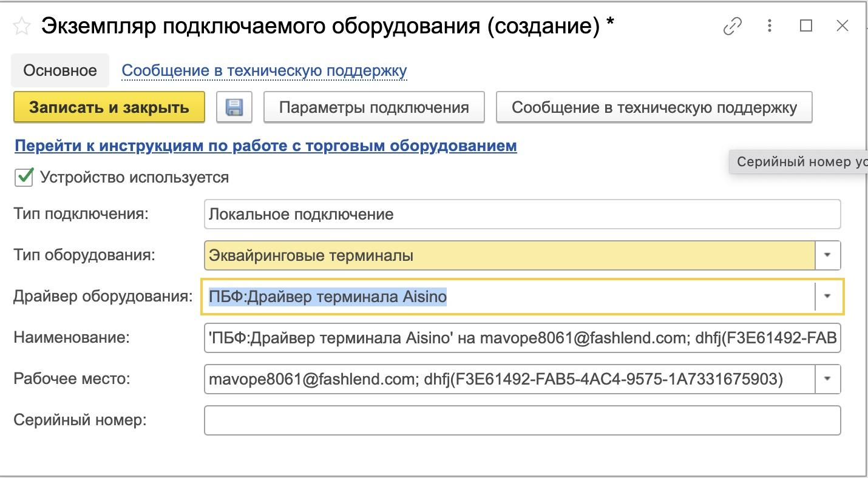The image size is (868, 478).
Task: Click Тип оборудования field Эквайринговые терминалы
Action: [x=509, y=255]
